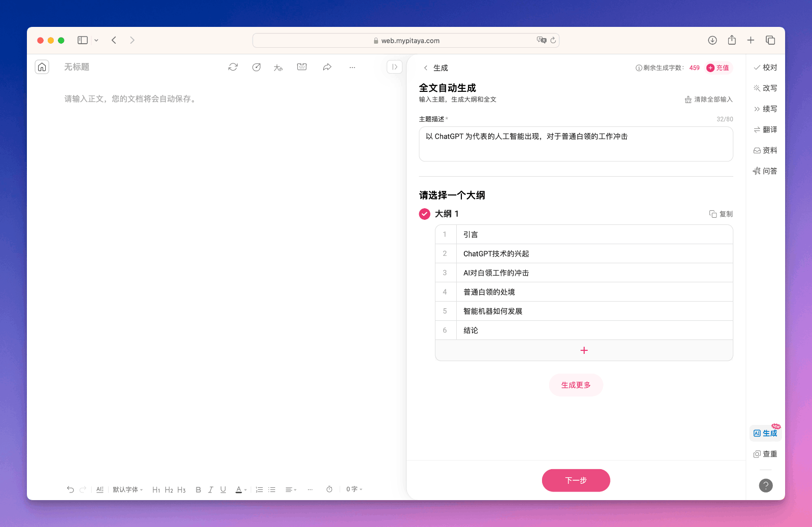Toggle italic text formatting
Screen dimensions: 812x527
click(x=211, y=489)
